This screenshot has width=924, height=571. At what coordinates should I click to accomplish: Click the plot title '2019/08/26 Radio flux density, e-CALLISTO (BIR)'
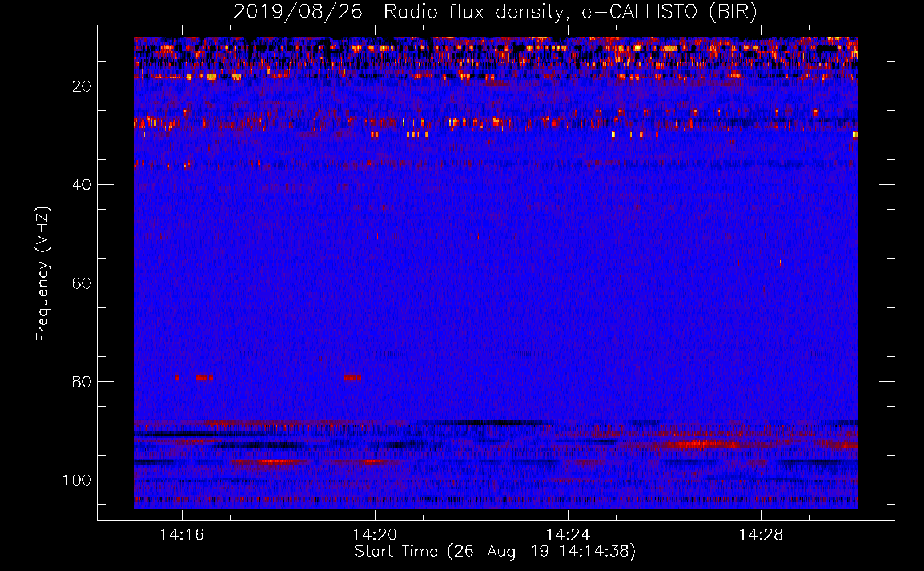(x=495, y=12)
